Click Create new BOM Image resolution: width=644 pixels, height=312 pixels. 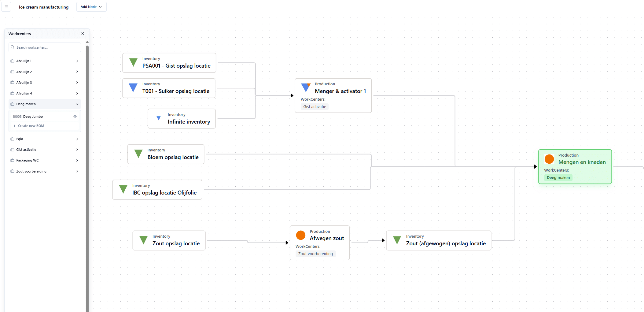(x=31, y=126)
